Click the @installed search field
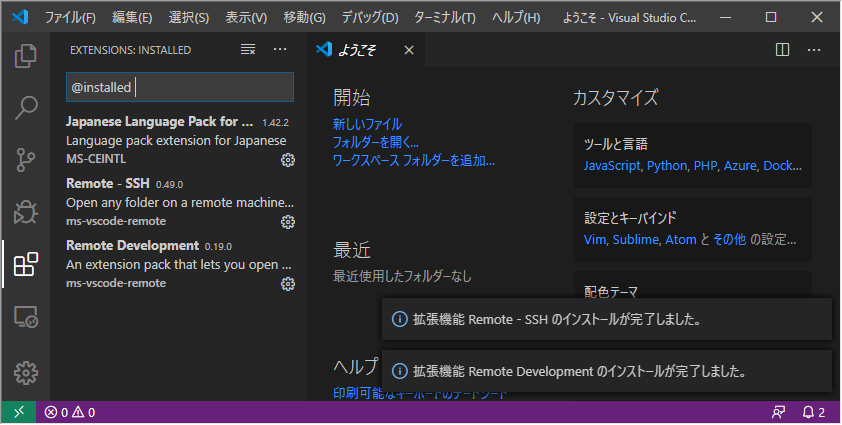Viewport: 842px width, 425px height. [x=180, y=87]
